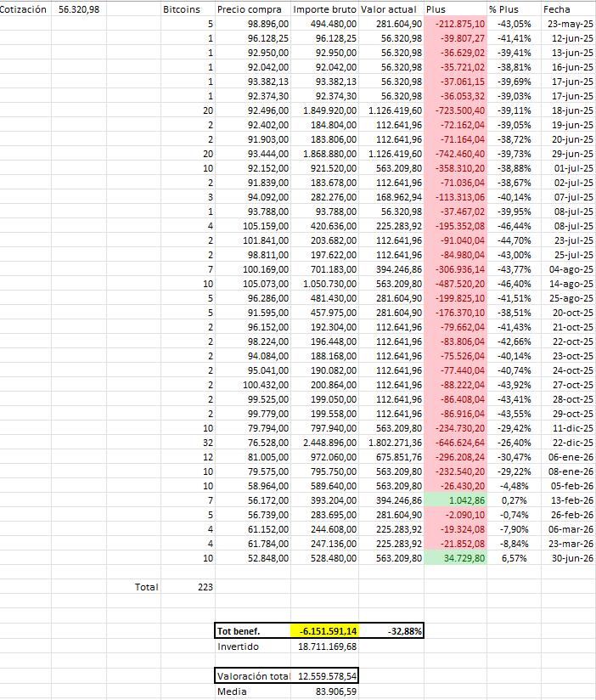Select the Precio compra header cell

[x=253, y=9]
